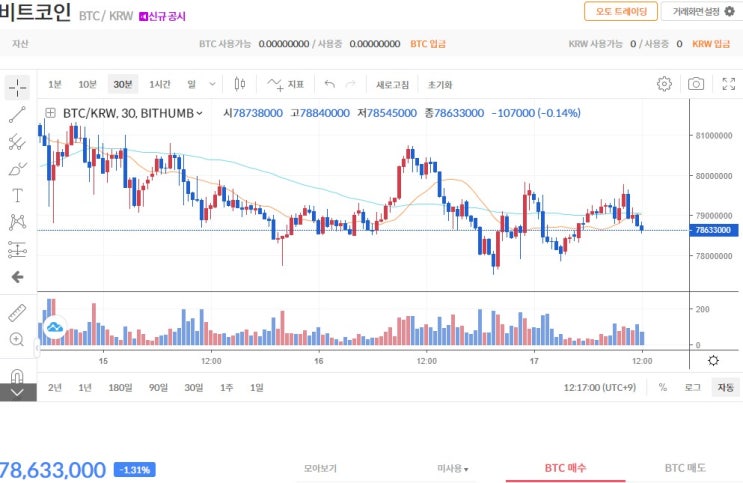Take a chart snapshot with camera icon
This screenshot has height=483, width=743.
coord(696,84)
